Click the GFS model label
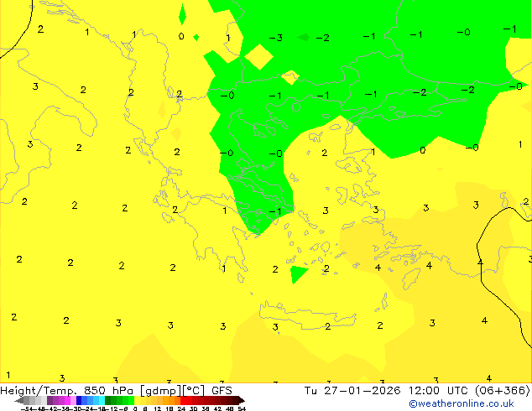The width and height of the screenshot is (532, 411). (x=222, y=390)
